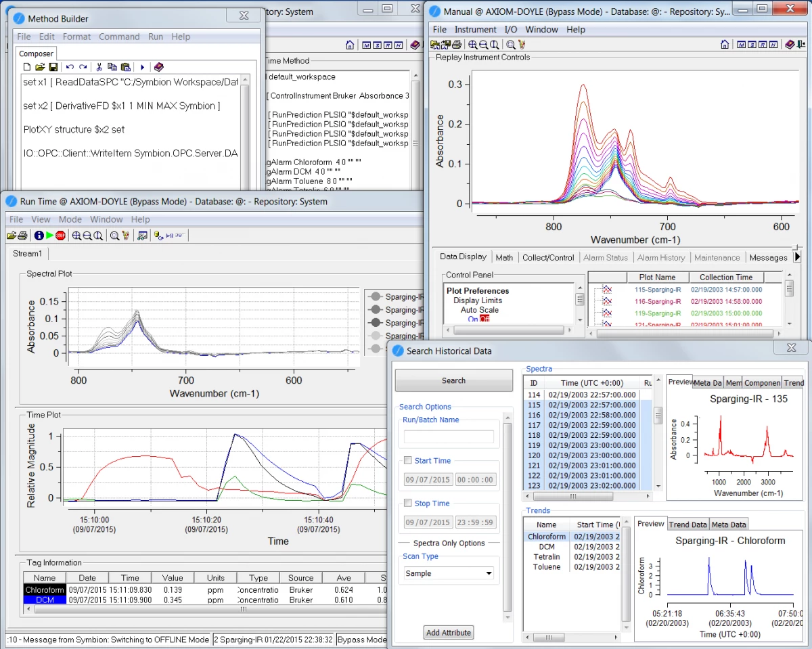Turn Auto Scale Off in Plot Preferences

pos(484,319)
